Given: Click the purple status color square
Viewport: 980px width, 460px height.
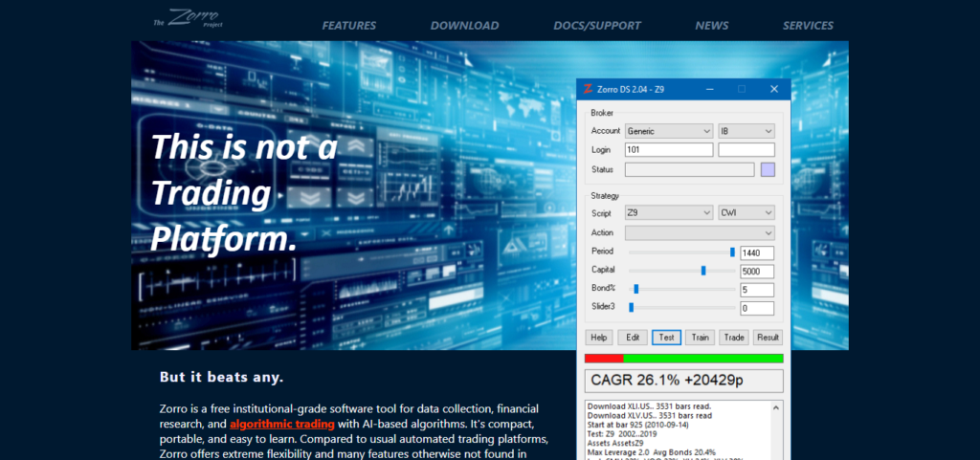Looking at the screenshot, I should (x=767, y=170).
